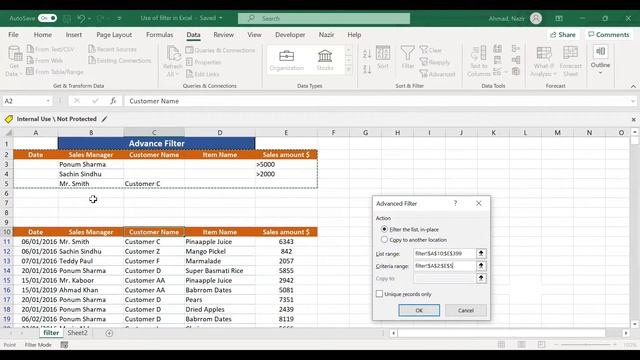Open the Home tab
The height and width of the screenshot is (360, 640).
coord(43,35)
